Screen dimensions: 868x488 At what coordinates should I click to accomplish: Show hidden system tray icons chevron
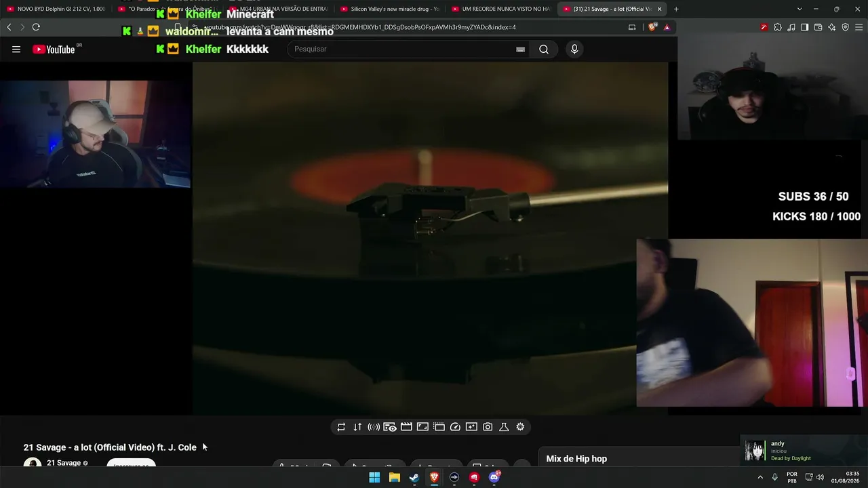click(x=760, y=477)
